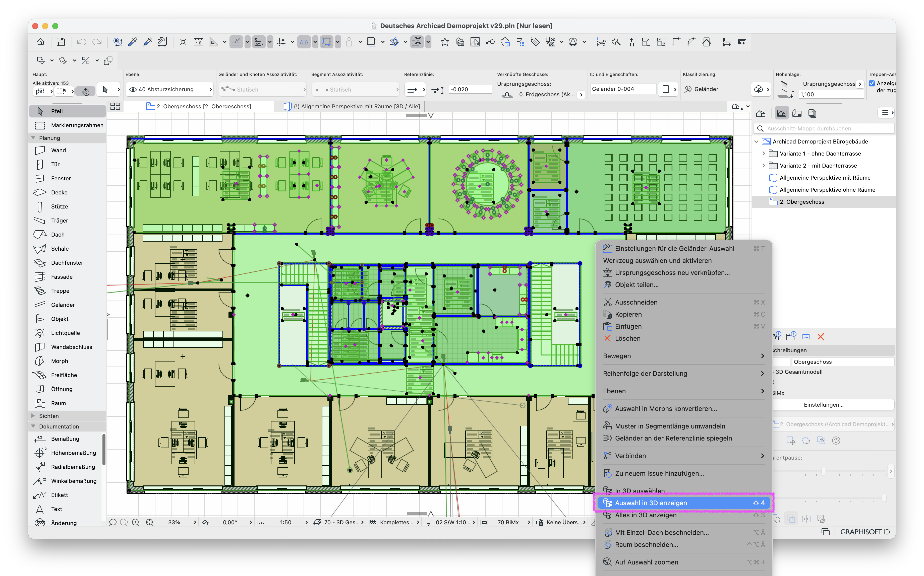This screenshot has width=924, height=576.
Task: Collapse the Planung toolbox section
Action: point(33,137)
